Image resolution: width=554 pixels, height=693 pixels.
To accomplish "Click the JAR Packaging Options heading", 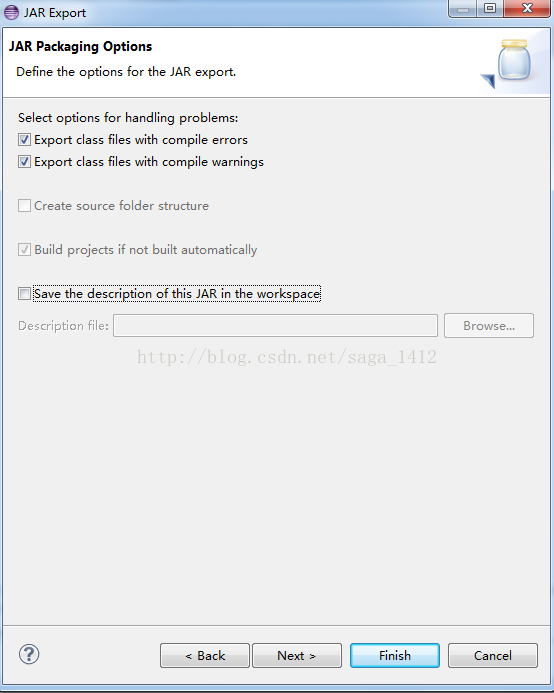I will [x=80, y=46].
